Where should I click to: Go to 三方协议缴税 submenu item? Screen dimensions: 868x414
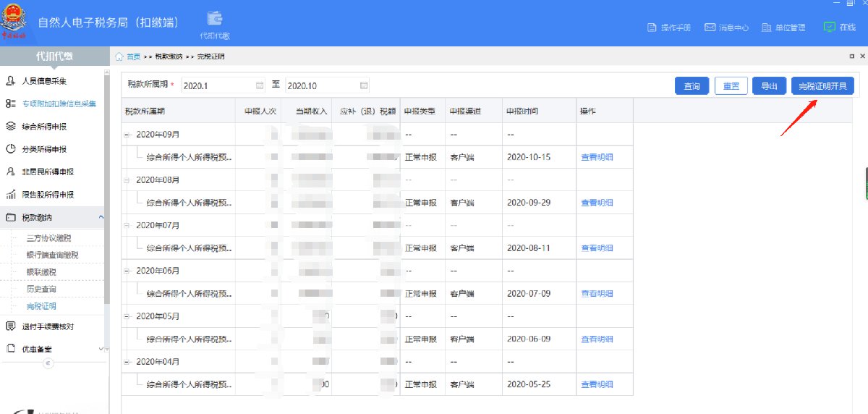[48, 238]
